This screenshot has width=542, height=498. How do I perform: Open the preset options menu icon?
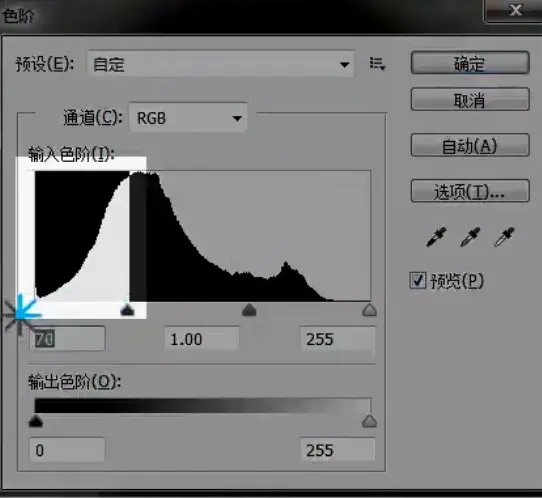pyautogui.click(x=377, y=64)
